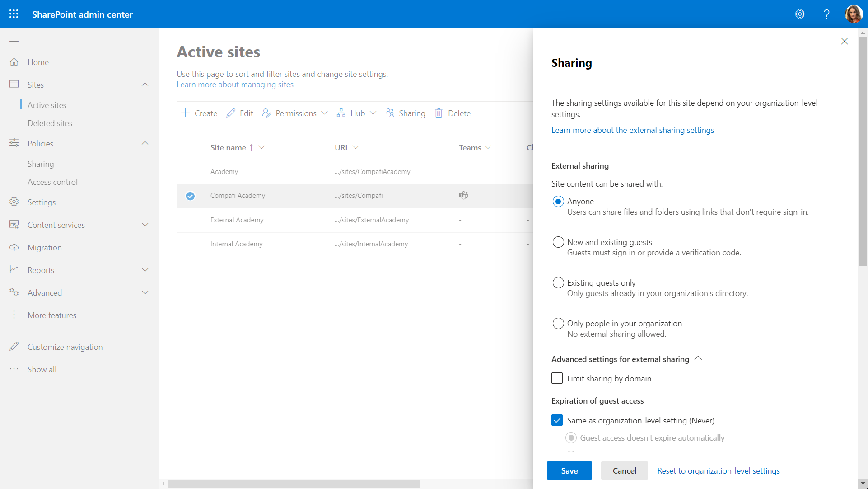
Task: Uncheck Same as organization-level setting
Action: pos(557,421)
